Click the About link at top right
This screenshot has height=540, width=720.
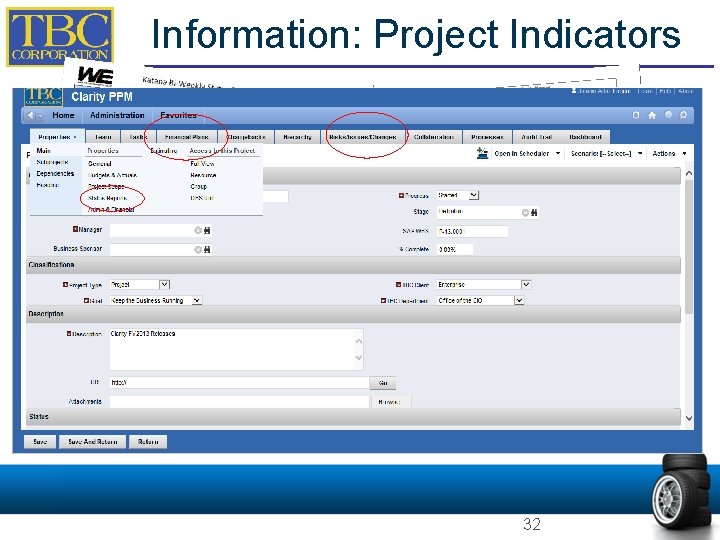click(685, 91)
